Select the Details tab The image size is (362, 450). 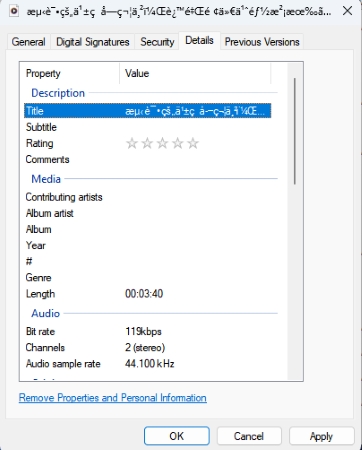coord(199,41)
